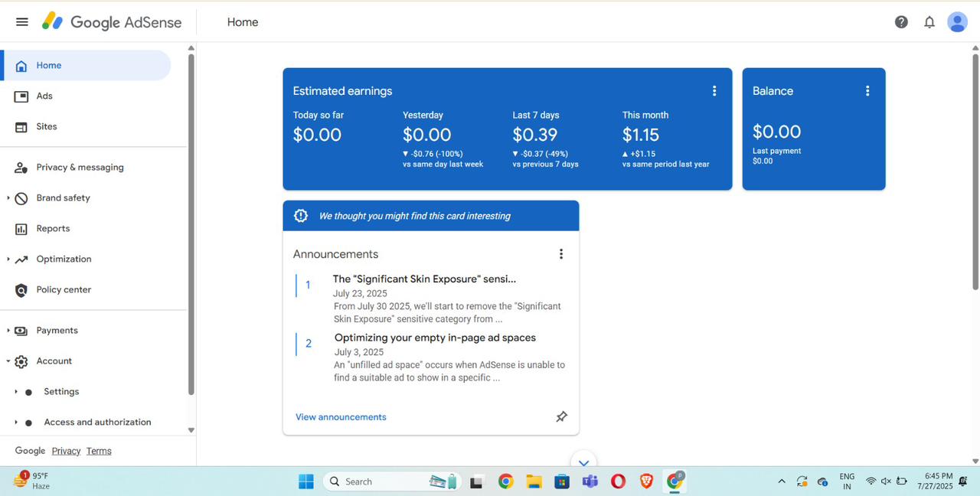Image resolution: width=980 pixels, height=496 pixels.
Task: Open Optimization in sidebar
Action: tap(64, 259)
